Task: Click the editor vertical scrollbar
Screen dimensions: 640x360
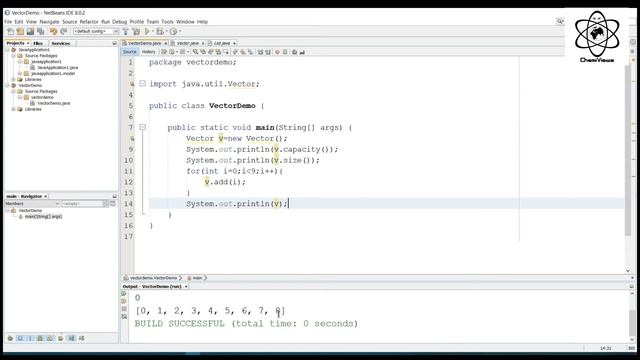Action: (628, 151)
